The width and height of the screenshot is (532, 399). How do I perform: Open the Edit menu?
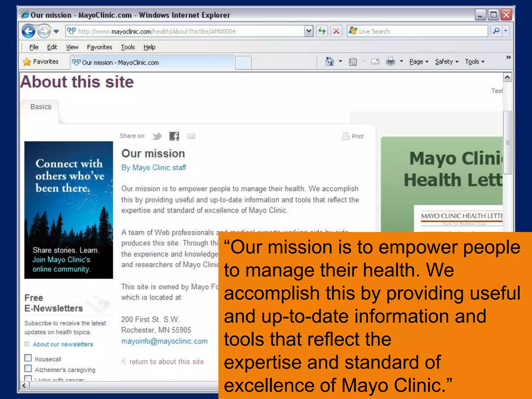pyautogui.click(x=52, y=47)
